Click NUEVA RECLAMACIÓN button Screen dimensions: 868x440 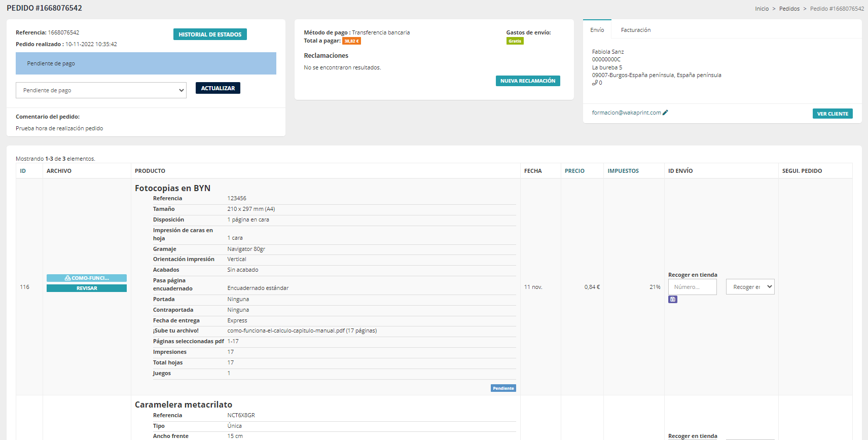pos(527,81)
